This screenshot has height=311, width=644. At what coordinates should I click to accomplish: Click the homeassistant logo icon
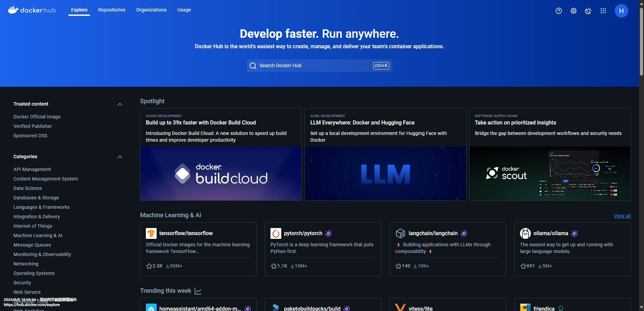pyautogui.click(x=151, y=307)
